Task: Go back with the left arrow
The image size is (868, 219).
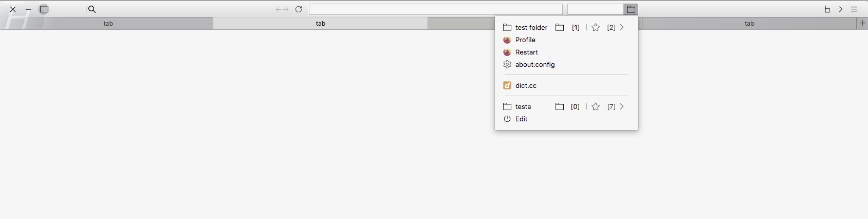Action: [278, 9]
